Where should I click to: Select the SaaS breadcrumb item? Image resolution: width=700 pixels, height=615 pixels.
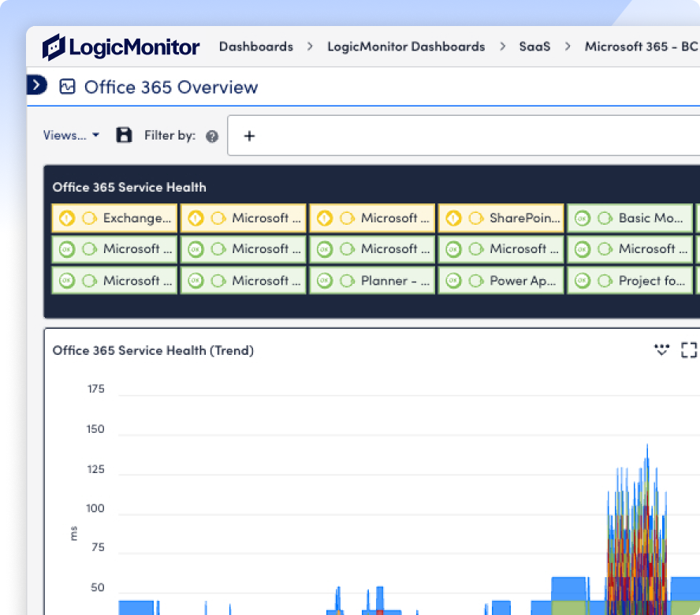534,47
